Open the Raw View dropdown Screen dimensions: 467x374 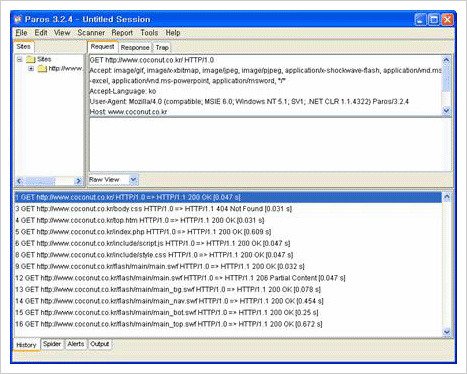pyautogui.click(x=133, y=180)
